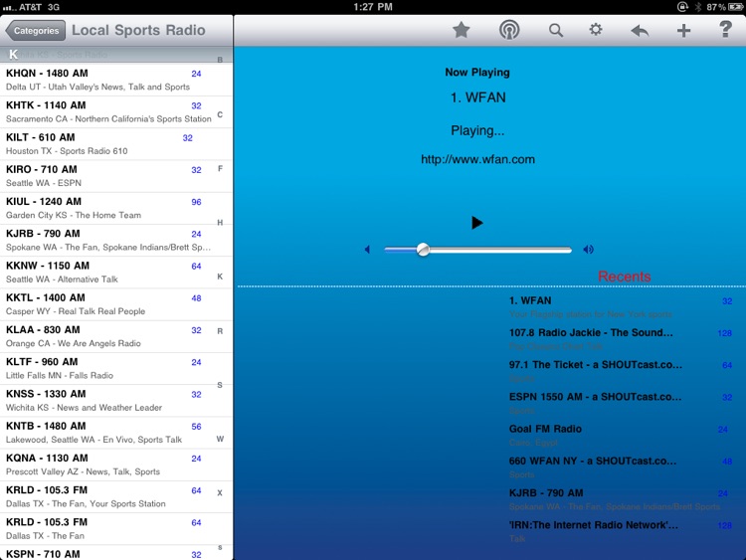Tap the rotation lock status icon
746x560 pixels.
tap(682, 7)
